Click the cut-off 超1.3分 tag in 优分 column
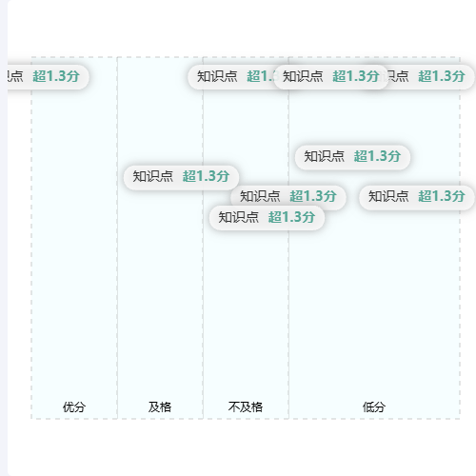The image size is (476, 476). point(48,77)
